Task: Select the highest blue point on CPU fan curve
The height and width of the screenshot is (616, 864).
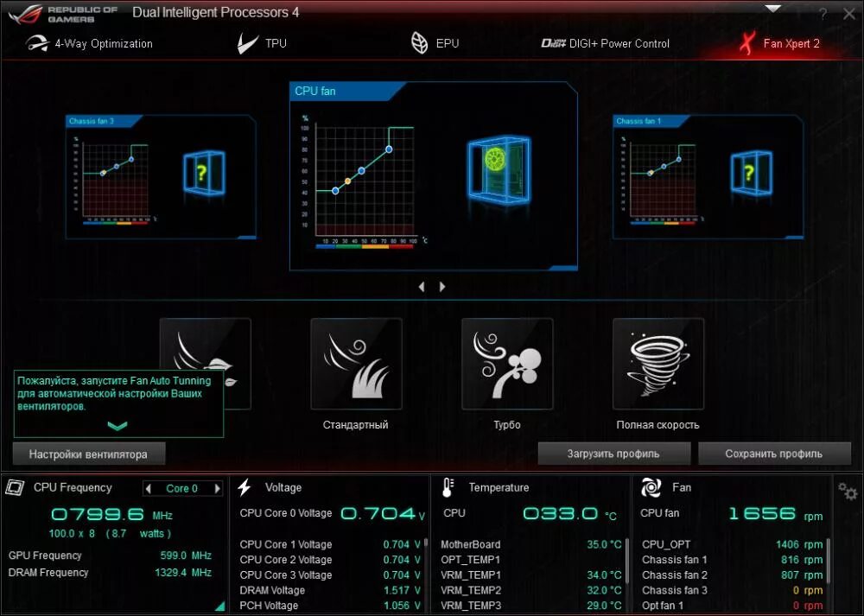Action: 389,149
